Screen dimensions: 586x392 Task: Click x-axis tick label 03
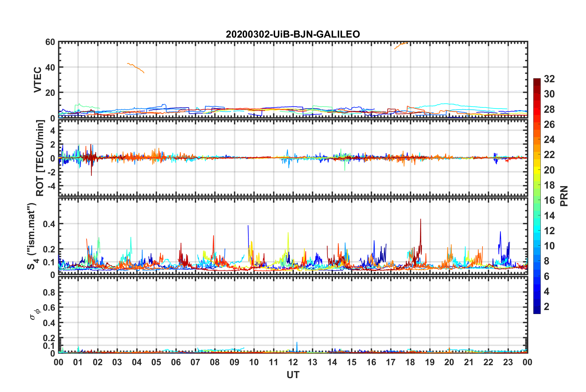117,362
